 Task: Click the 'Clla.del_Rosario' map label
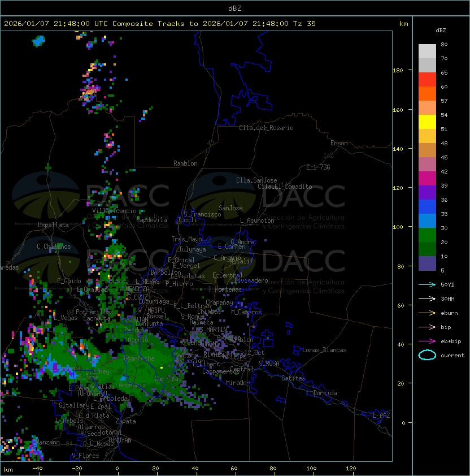[x=266, y=128]
